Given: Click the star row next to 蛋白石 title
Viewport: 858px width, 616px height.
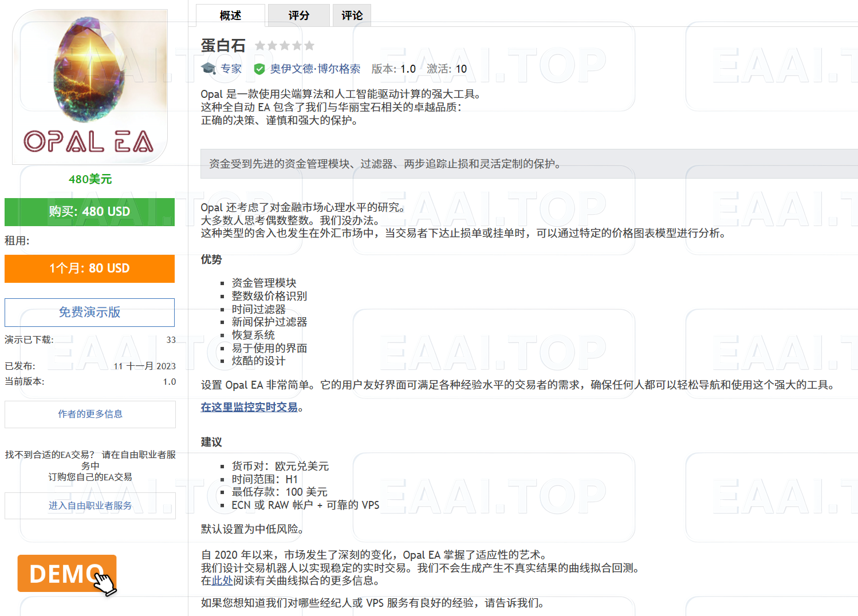Looking at the screenshot, I should click(x=285, y=45).
